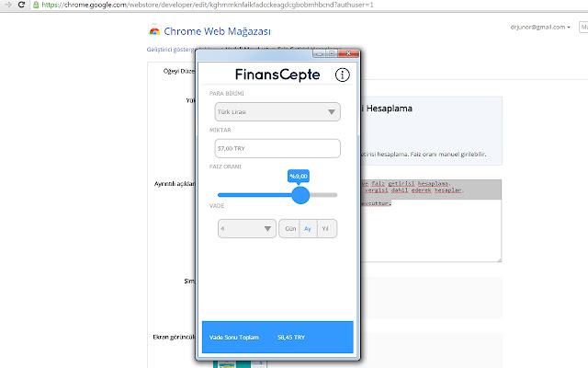Screen dimensions: 588x368
Task: Open the VADE number dropdown showing 4
Action: (247, 229)
